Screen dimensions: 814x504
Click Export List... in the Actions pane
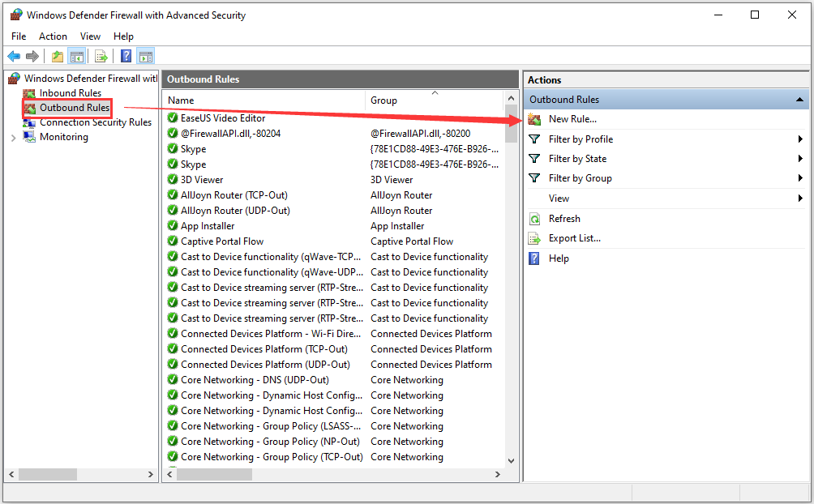click(575, 238)
